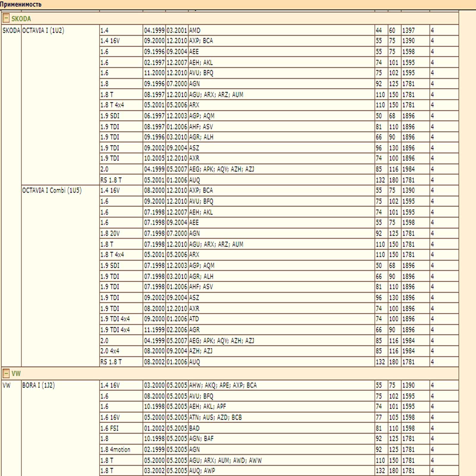
Task: Select the 1.9 TDI 4x4 row with engine ATD
Action: point(279,319)
